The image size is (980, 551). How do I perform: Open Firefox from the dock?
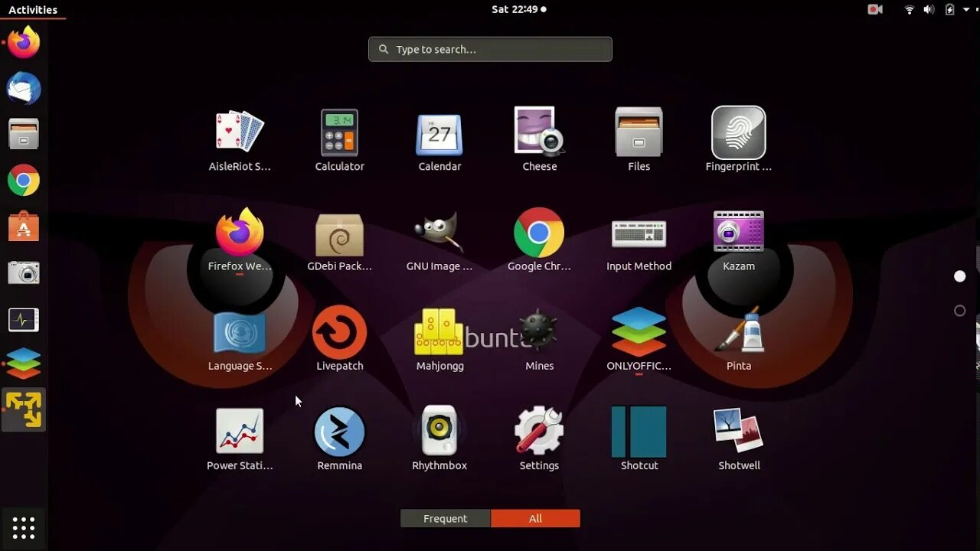(24, 42)
